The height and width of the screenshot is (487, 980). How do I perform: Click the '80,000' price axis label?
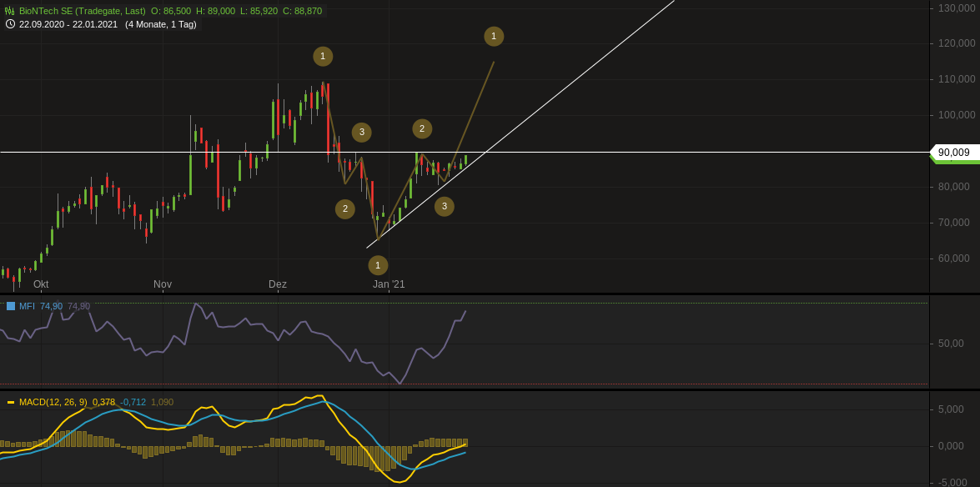click(954, 186)
